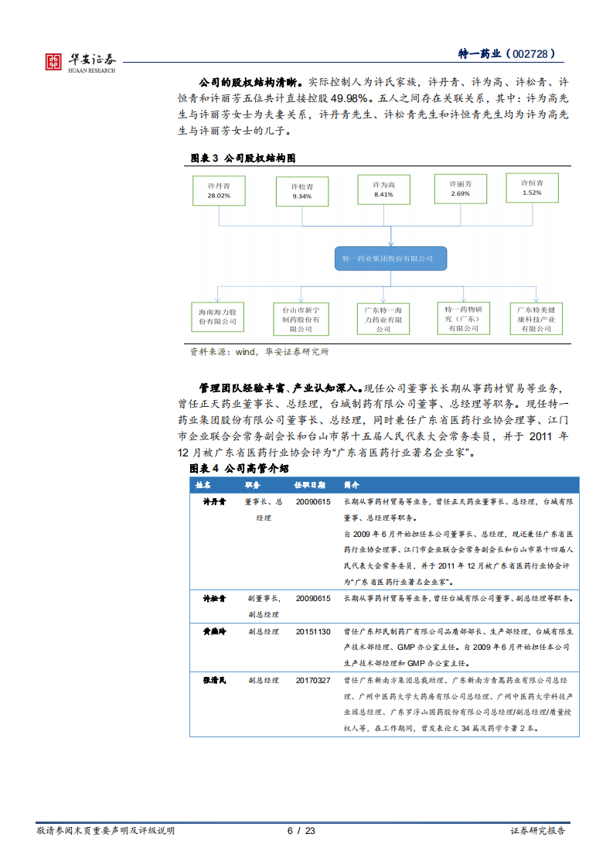The height and width of the screenshot is (868, 613).
Task: Click the caption 图表 4 公司高管介绍
Action: point(240,469)
